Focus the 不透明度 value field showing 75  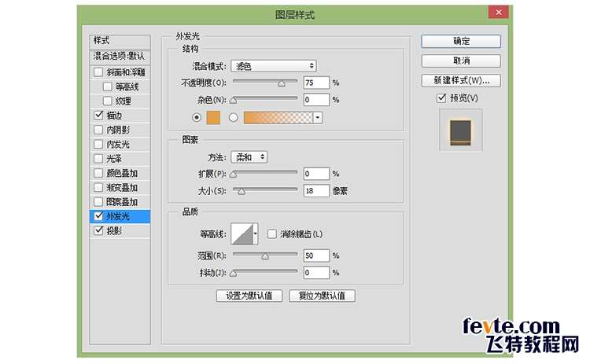click(x=316, y=83)
